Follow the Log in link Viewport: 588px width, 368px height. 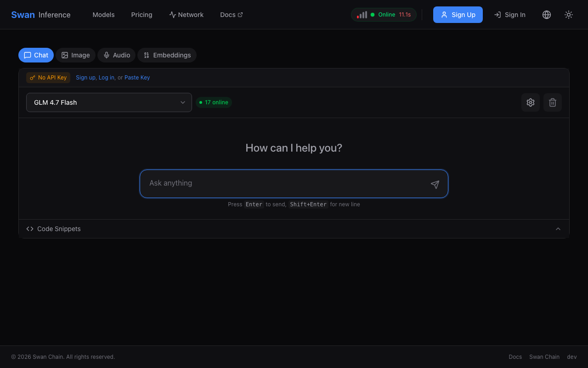click(x=107, y=78)
